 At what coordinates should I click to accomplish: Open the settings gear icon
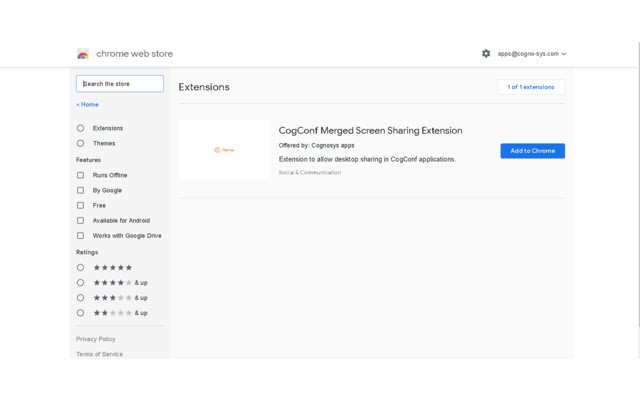point(486,53)
